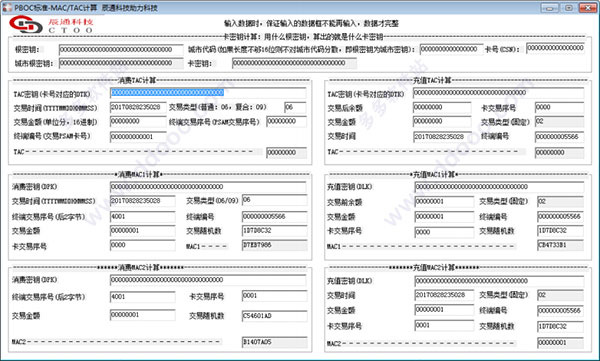Click 终端编号 field in 充值MAC1计算
Screen dimensions: 600x361
pyautogui.click(x=560, y=217)
